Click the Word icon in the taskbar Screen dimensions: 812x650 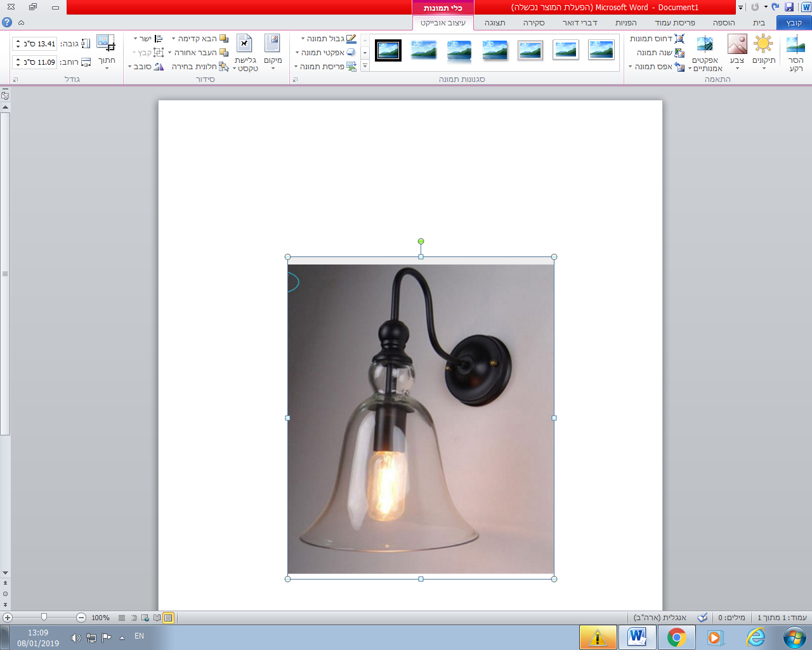637,637
